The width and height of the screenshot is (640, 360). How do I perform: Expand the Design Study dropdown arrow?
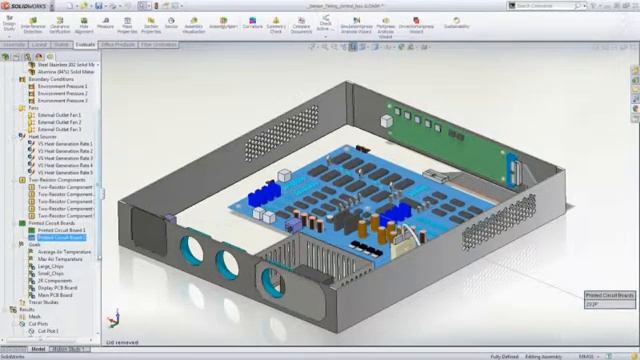9,36
